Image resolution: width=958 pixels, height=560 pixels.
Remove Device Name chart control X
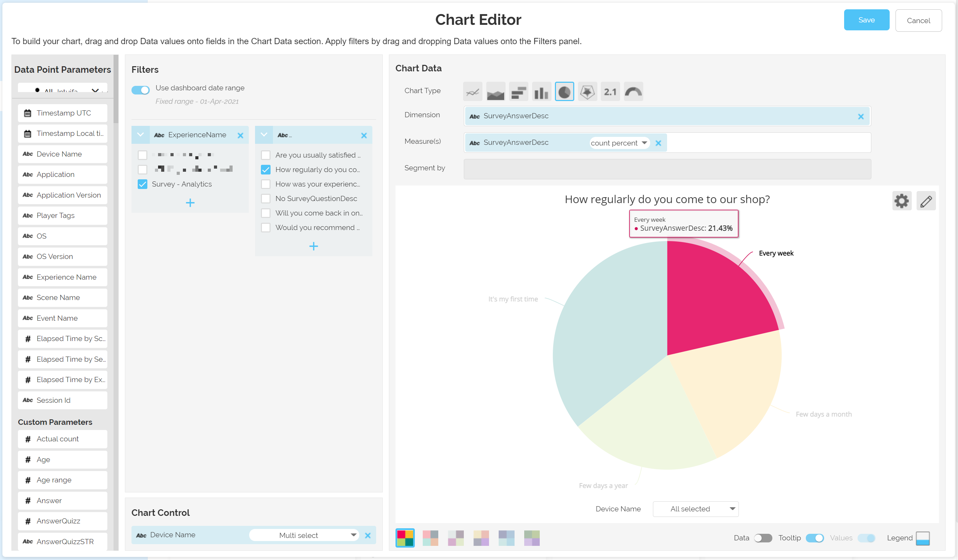point(368,535)
